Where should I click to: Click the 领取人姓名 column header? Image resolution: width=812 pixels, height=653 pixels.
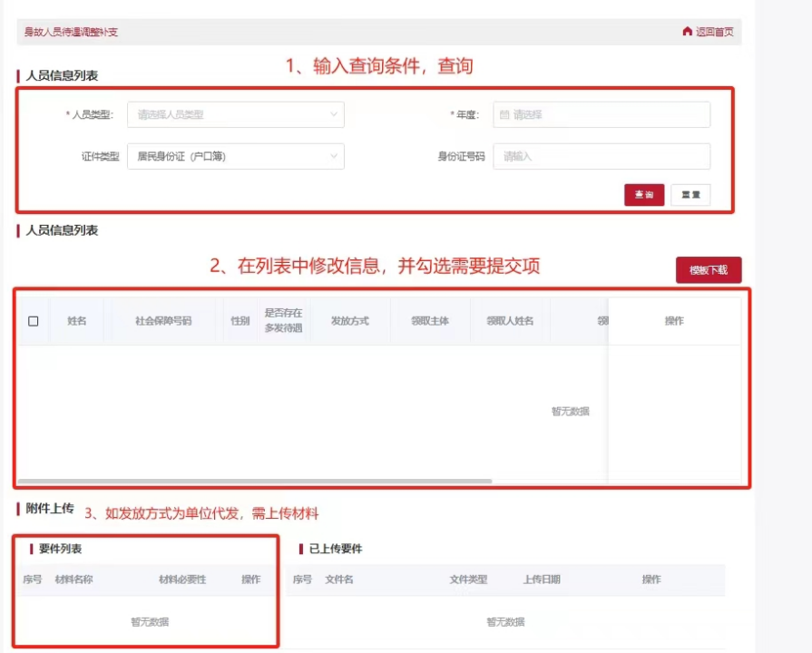point(509,321)
